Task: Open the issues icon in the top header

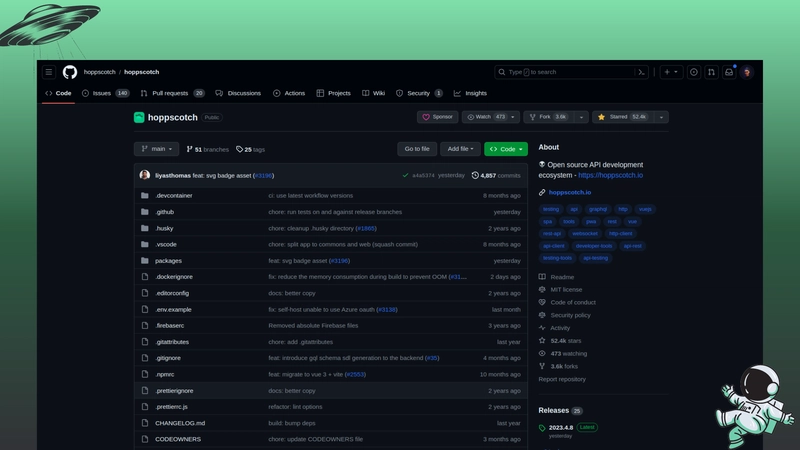Action: tap(694, 72)
